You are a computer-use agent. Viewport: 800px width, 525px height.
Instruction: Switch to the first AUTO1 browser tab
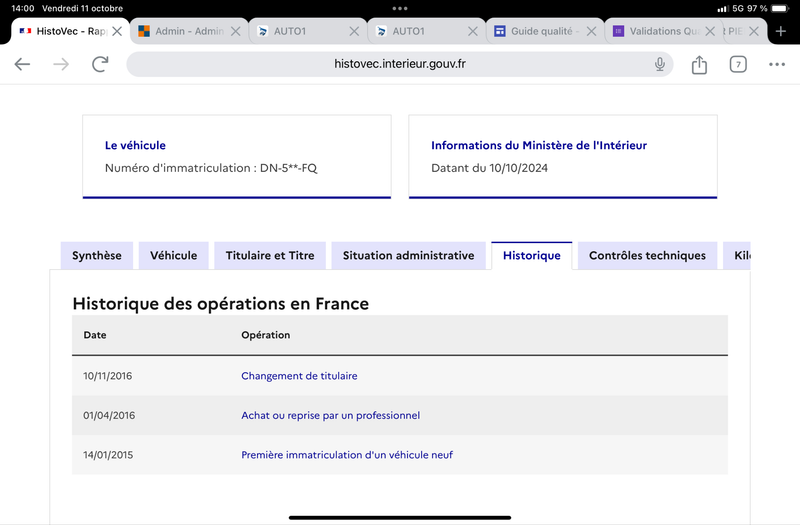[x=308, y=32]
